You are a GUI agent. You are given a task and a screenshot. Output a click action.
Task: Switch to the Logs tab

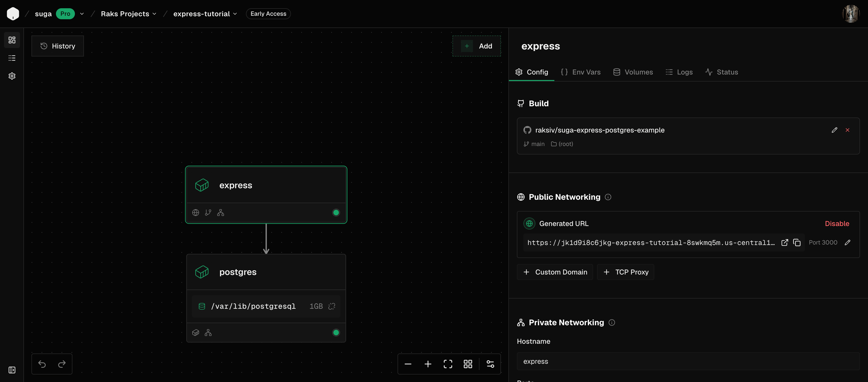pyautogui.click(x=679, y=72)
